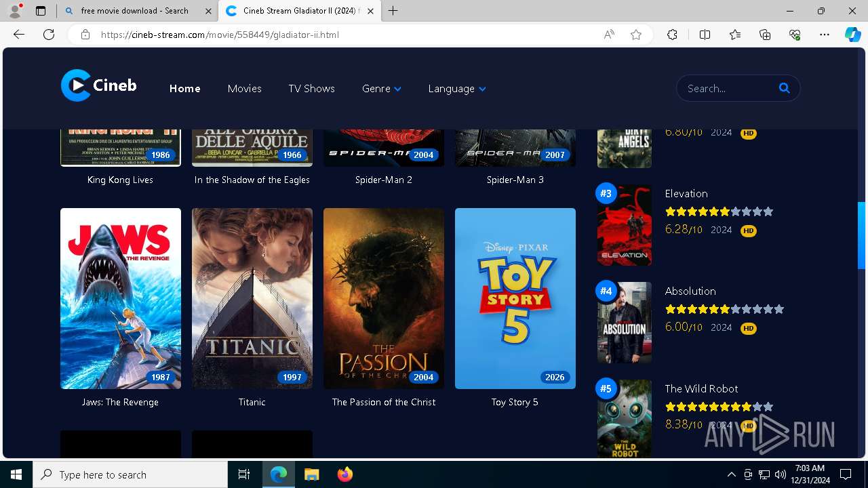The width and height of the screenshot is (868, 488).
Task: Open the clock showing 7:03 AM
Action: coord(812,474)
